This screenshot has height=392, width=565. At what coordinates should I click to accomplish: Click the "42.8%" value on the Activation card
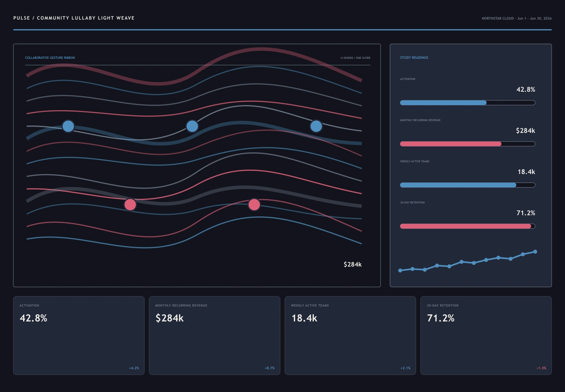tap(33, 318)
